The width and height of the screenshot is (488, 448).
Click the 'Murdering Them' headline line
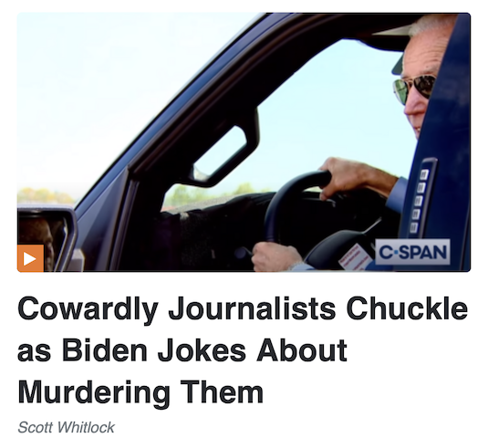[140, 392]
